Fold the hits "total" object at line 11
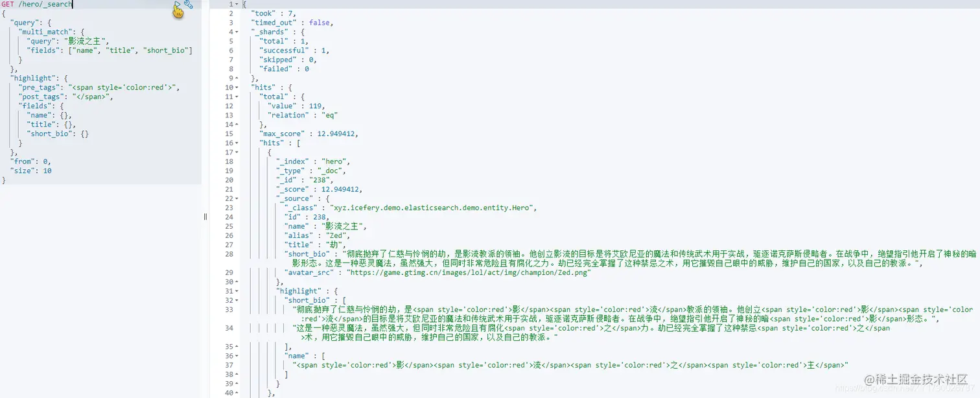Screen dimensions: 980x398 [237, 97]
